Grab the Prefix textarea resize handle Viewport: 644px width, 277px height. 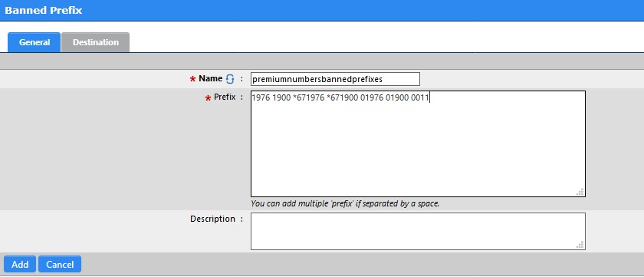tap(580, 193)
